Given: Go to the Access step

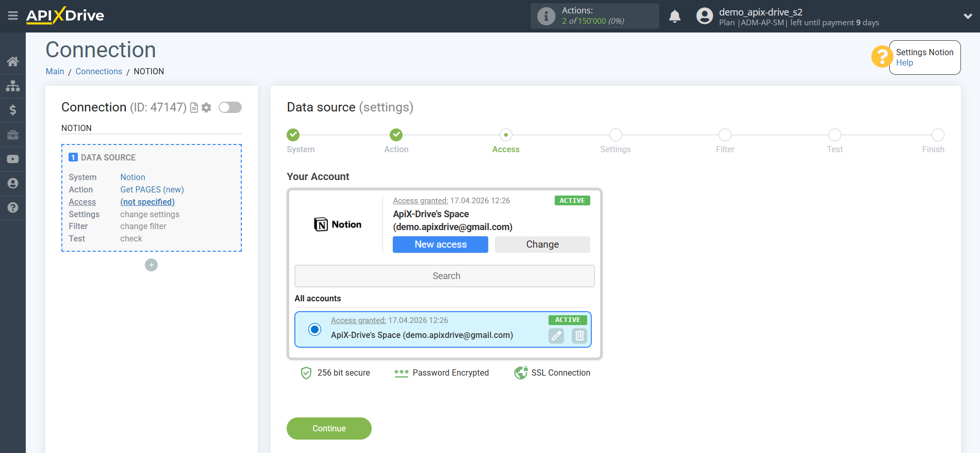Looking at the screenshot, I should [506, 135].
